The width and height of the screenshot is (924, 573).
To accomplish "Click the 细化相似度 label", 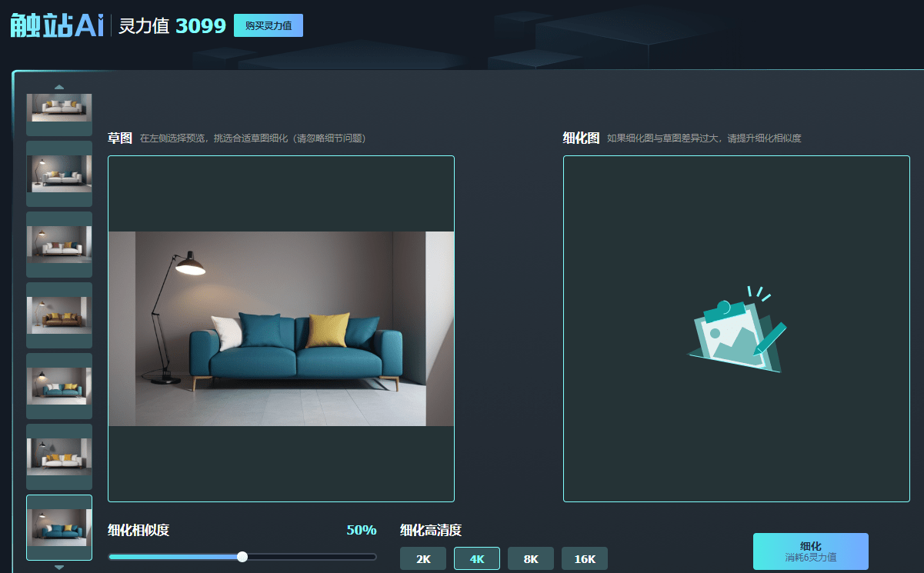I will click(x=138, y=530).
